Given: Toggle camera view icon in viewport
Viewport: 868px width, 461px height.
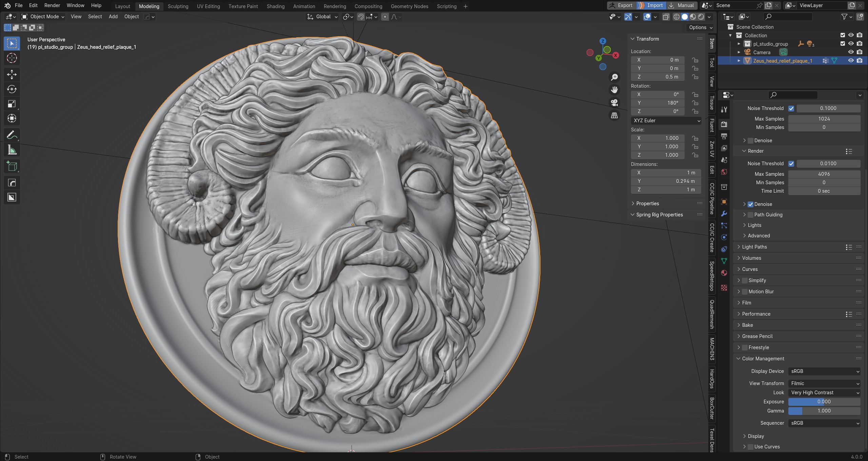Looking at the screenshot, I should [614, 103].
